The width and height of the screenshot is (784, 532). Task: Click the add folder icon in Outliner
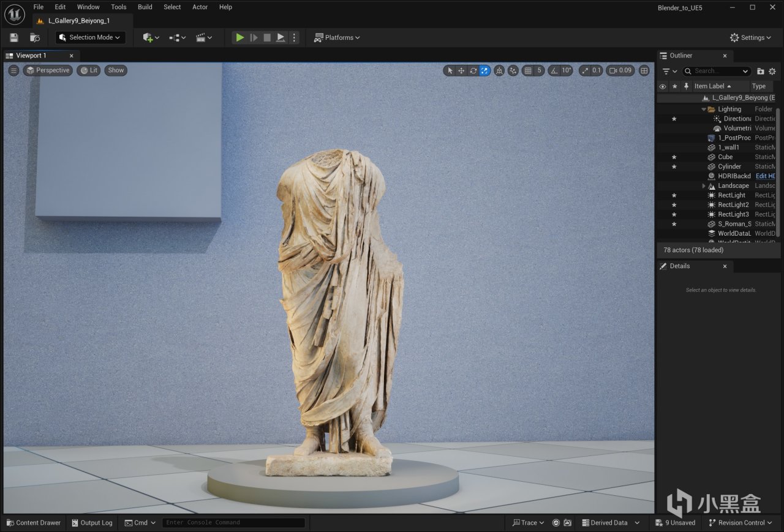[760, 71]
